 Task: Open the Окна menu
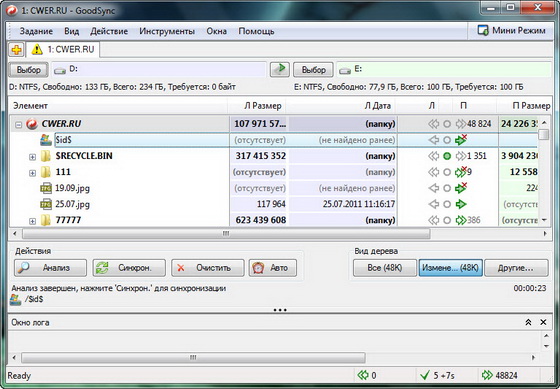click(x=216, y=31)
